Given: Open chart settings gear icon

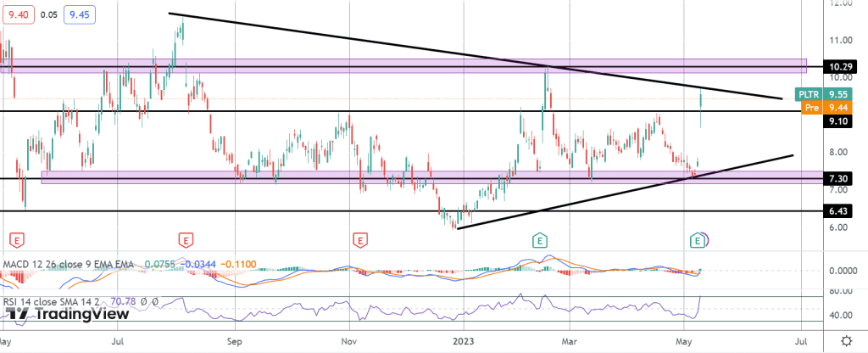Looking at the screenshot, I should point(846,340).
